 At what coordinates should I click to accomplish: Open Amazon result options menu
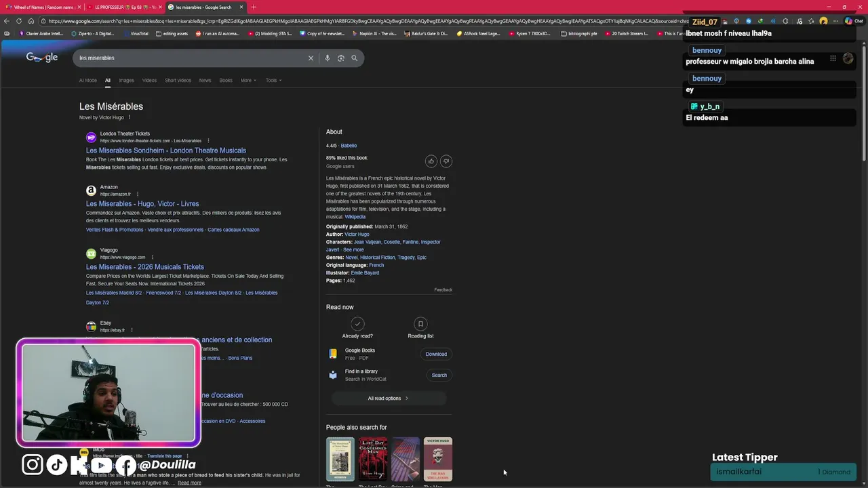point(138,195)
